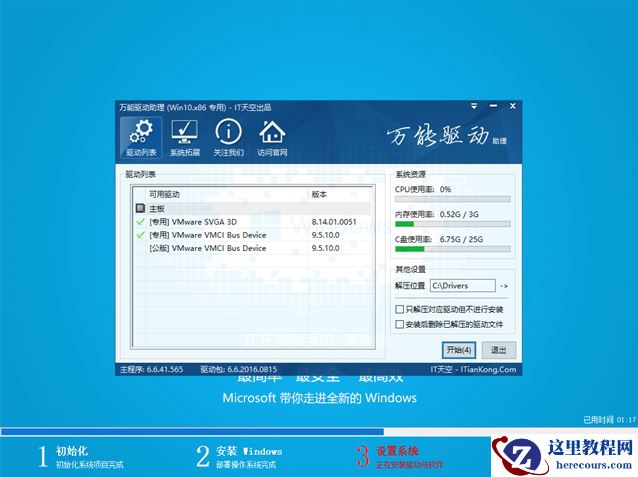This screenshot has height=477, width=638.
Task: Click the installer progress bar
Action: click(319, 431)
